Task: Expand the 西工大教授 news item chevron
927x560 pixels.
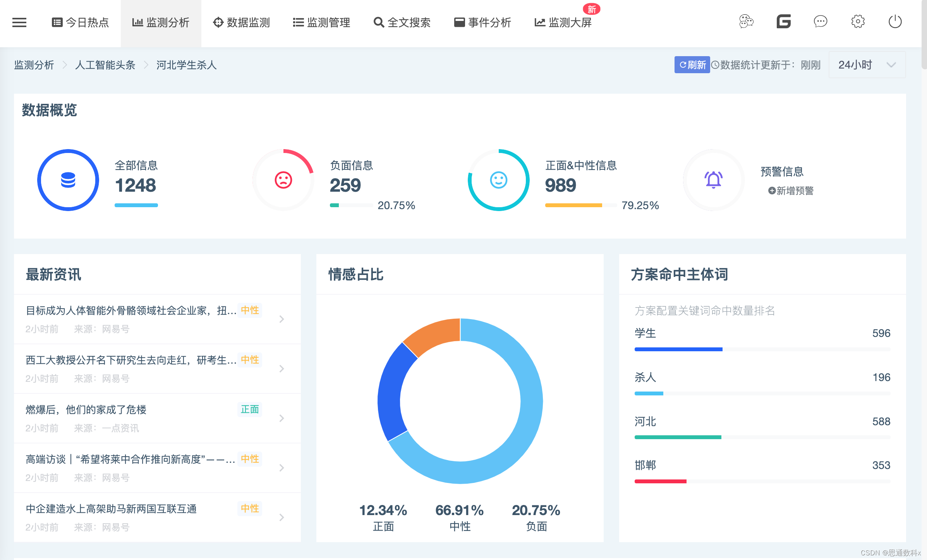Action: [x=282, y=369]
